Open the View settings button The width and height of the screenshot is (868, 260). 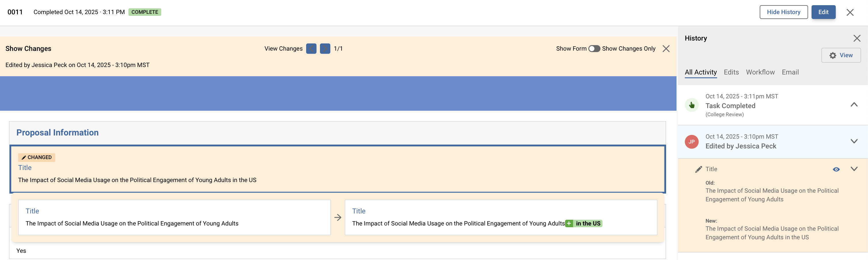tap(841, 55)
